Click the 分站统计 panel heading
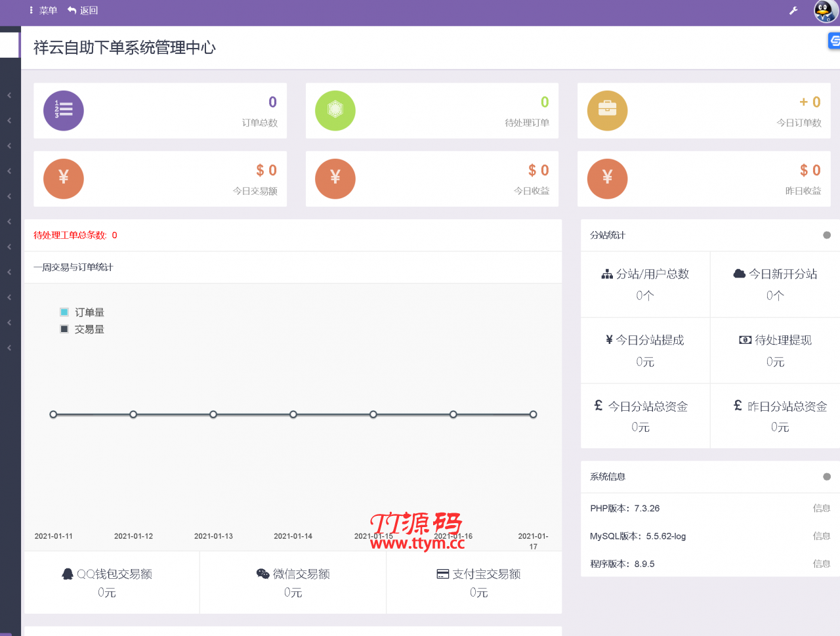840x636 pixels. point(608,235)
